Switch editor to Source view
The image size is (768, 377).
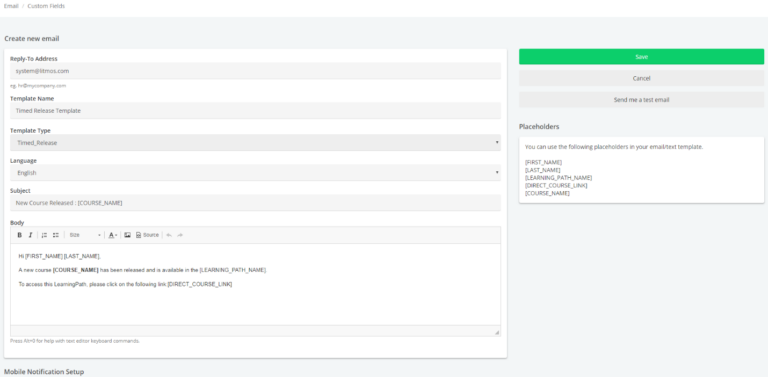(x=147, y=235)
